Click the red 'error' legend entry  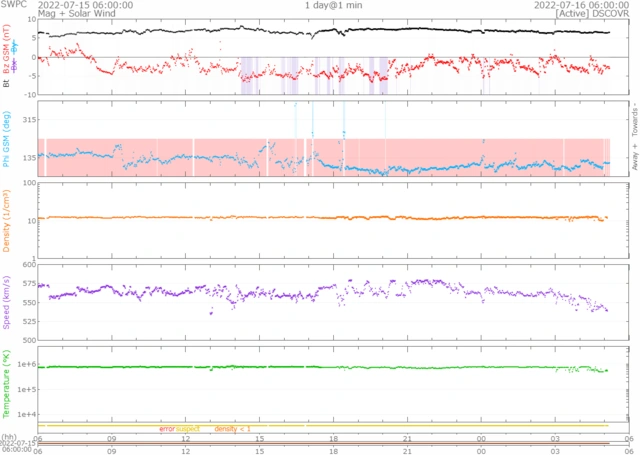(x=167, y=428)
